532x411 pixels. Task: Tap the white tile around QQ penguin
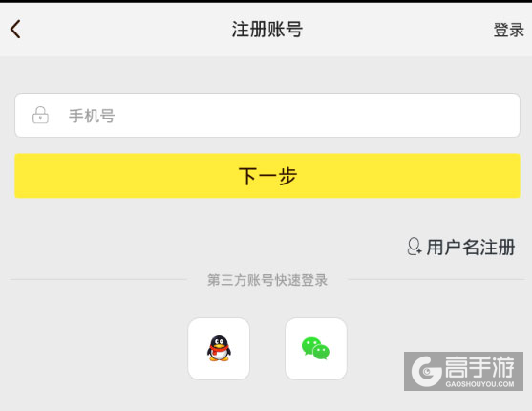coord(219,349)
